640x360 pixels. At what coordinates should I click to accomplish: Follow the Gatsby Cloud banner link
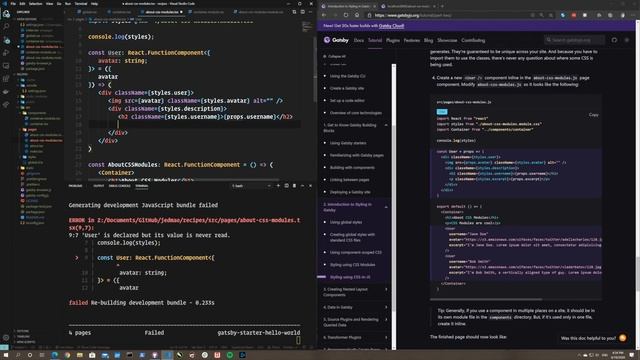tap(391, 26)
